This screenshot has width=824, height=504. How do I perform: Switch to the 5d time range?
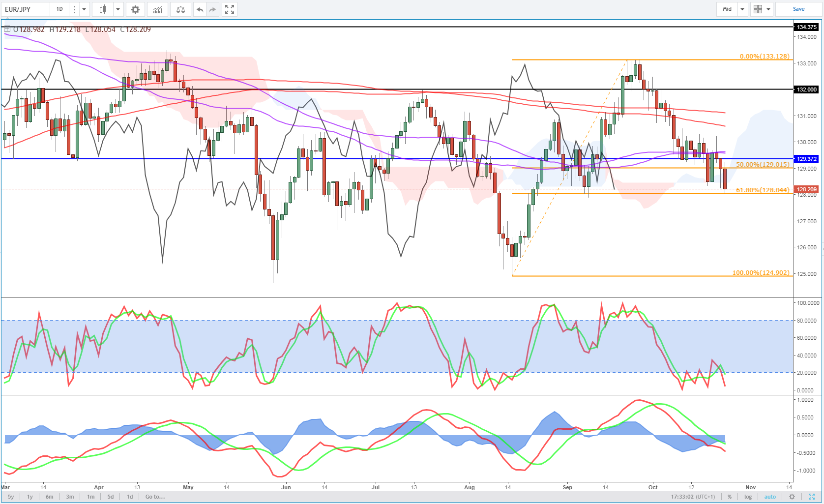pos(111,497)
